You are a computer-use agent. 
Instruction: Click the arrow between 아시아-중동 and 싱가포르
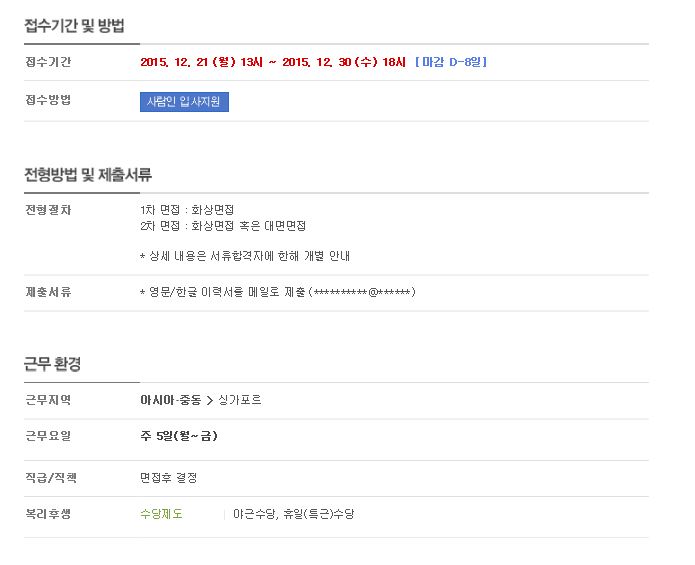[x=210, y=401]
